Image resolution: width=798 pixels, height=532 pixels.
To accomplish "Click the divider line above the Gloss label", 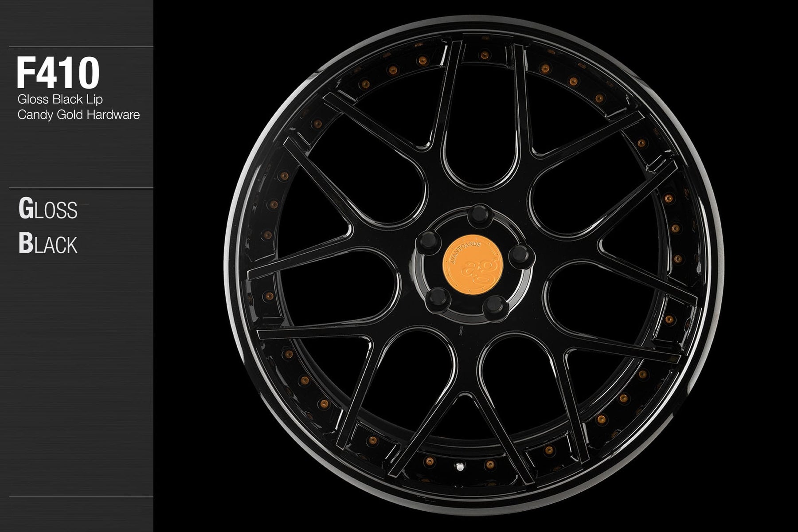I will 81,188.
